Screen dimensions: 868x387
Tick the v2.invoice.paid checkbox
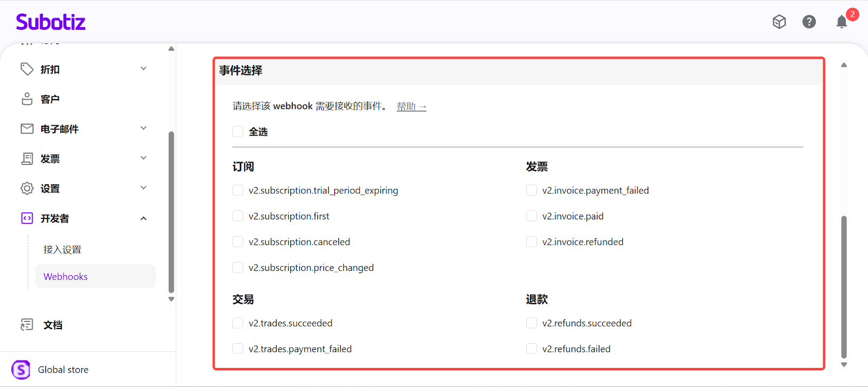click(532, 216)
